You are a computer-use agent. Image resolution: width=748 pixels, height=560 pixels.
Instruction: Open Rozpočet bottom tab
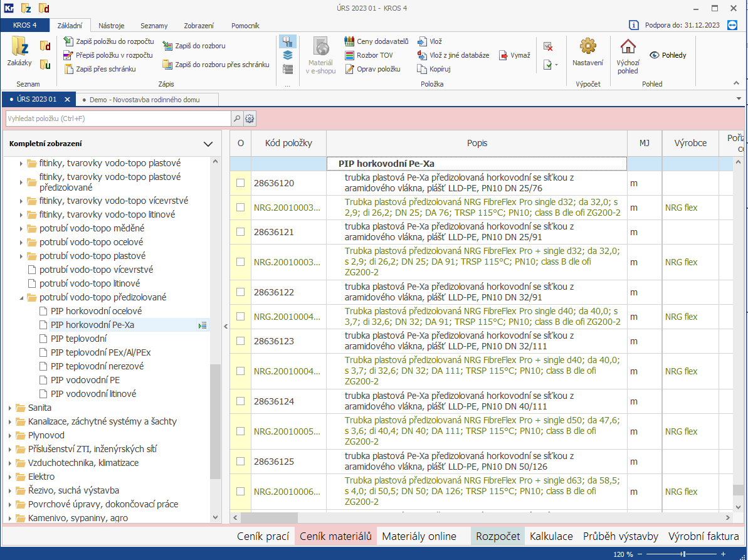click(x=498, y=537)
